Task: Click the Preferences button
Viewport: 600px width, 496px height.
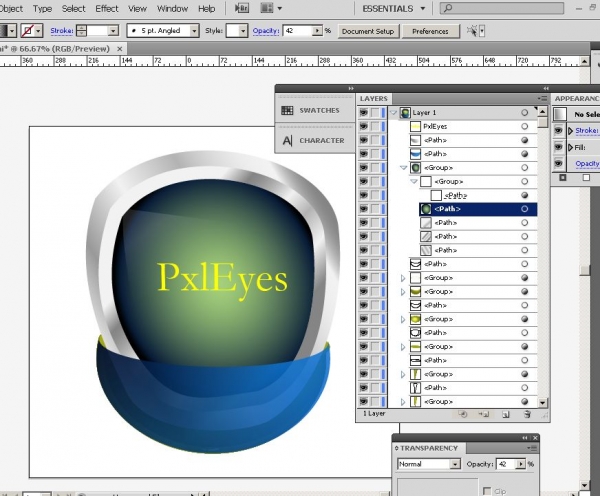Action: pyautogui.click(x=430, y=31)
